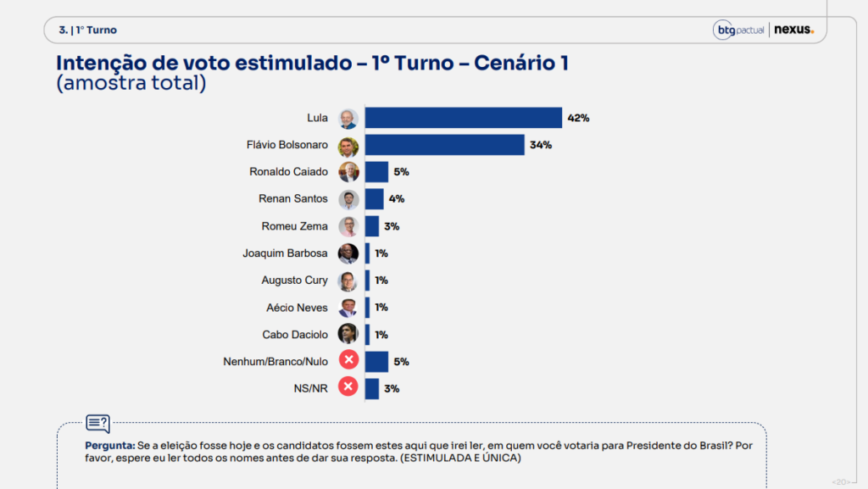
Task: Select Romeu Zema avatar icon
Action: [x=348, y=227]
